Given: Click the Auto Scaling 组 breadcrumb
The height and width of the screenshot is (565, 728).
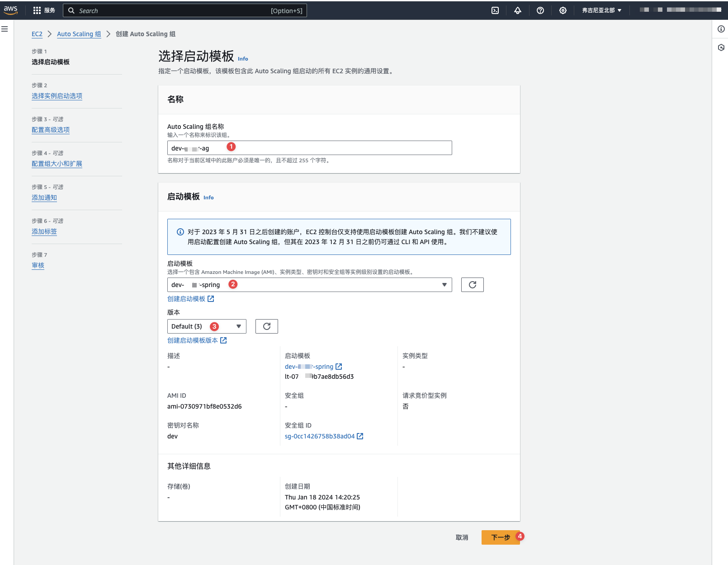Looking at the screenshot, I should pyautogui.click(x=79, y=34).
